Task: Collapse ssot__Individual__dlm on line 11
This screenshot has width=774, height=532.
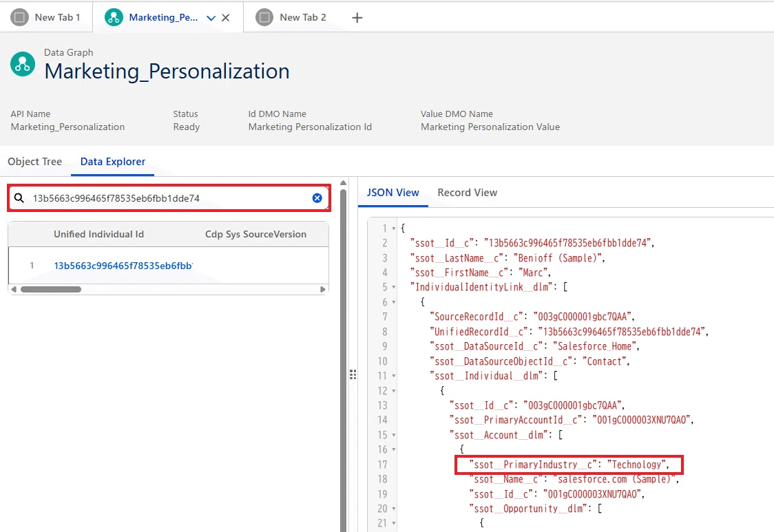Action: [x=393, y=376]
